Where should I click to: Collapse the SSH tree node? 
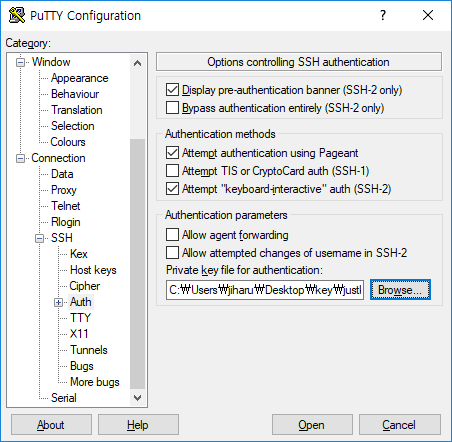40,238
